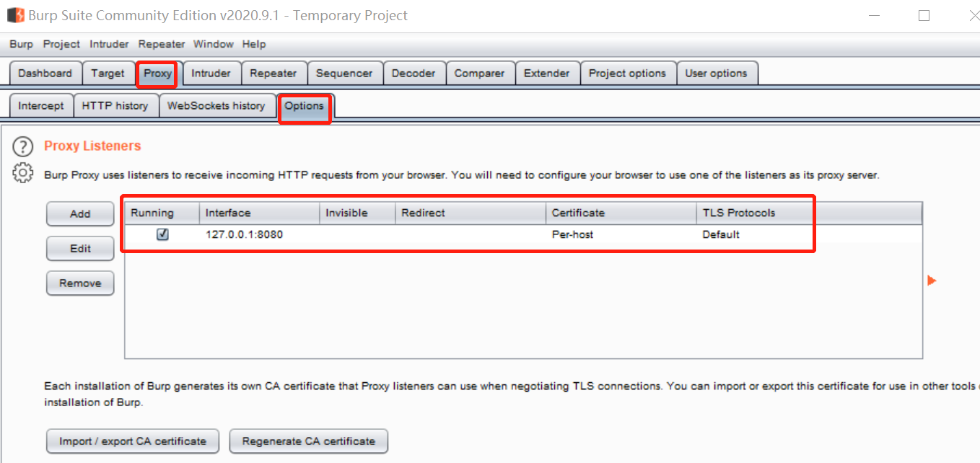Open the Burp menu
This screenshot has height=463, width=980.
pyautogui.click(x=22, y=44)
